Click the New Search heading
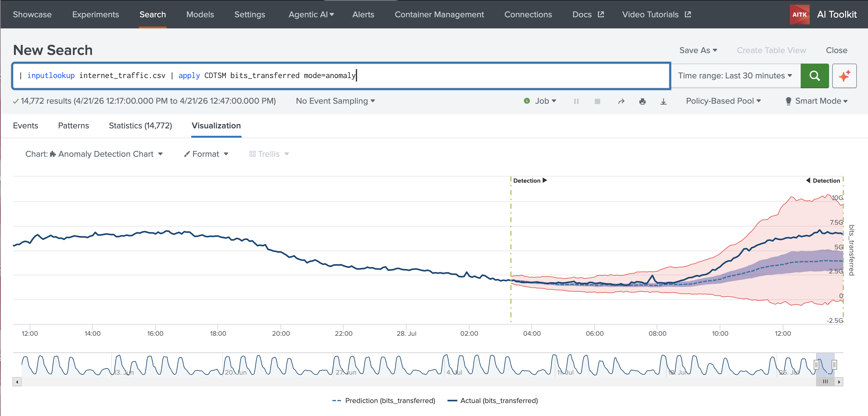Screen dimensions: 868x416 pos(53,50)
